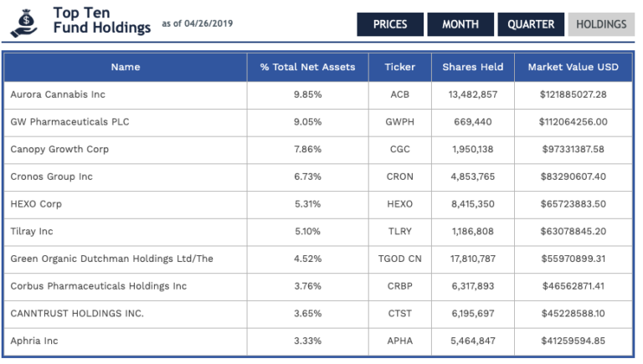The height and width of the screenshot is (364, 643).
Task: Click shares held value 4,853,765
Action: 473,177
